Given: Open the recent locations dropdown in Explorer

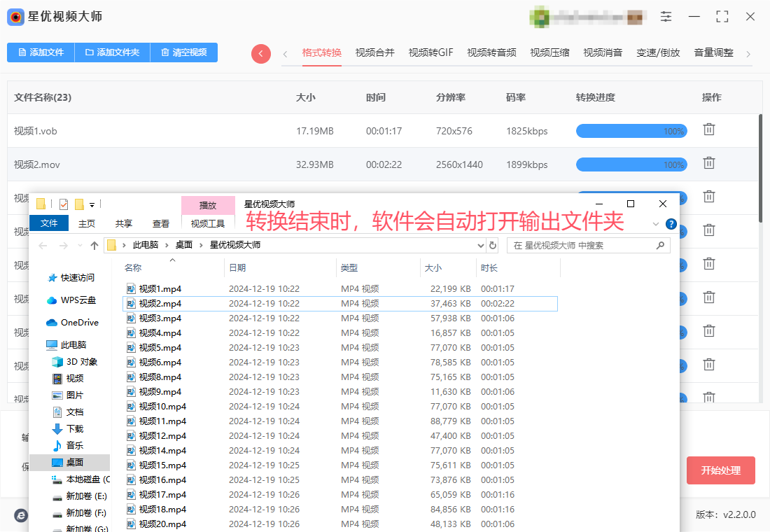Looking at the screenshot, I should coord(80,246).
